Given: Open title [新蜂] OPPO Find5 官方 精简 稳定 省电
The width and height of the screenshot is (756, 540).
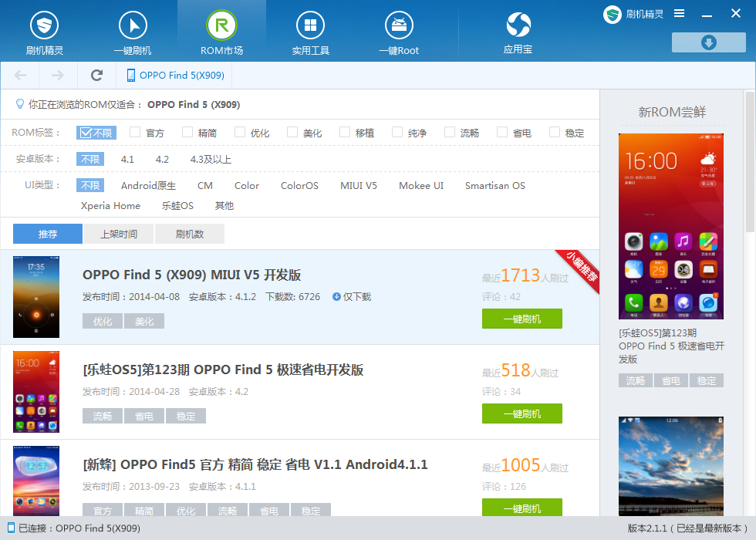Looking at the screenshot, I should point(255,464).
